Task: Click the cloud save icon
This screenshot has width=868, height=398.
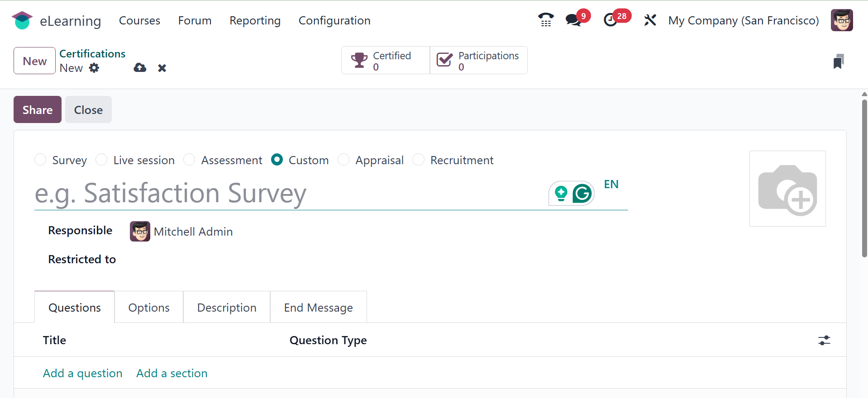Action: 140,68
